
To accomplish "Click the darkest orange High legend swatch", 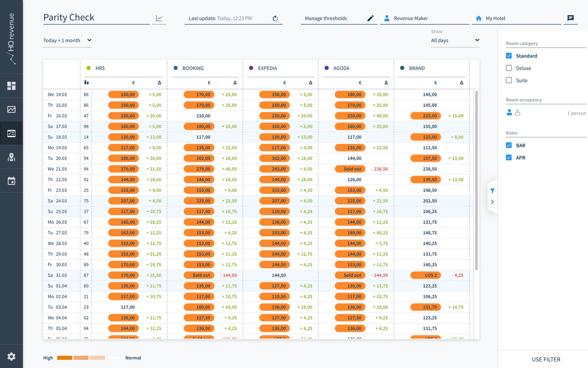I will (x=65, y=358).
